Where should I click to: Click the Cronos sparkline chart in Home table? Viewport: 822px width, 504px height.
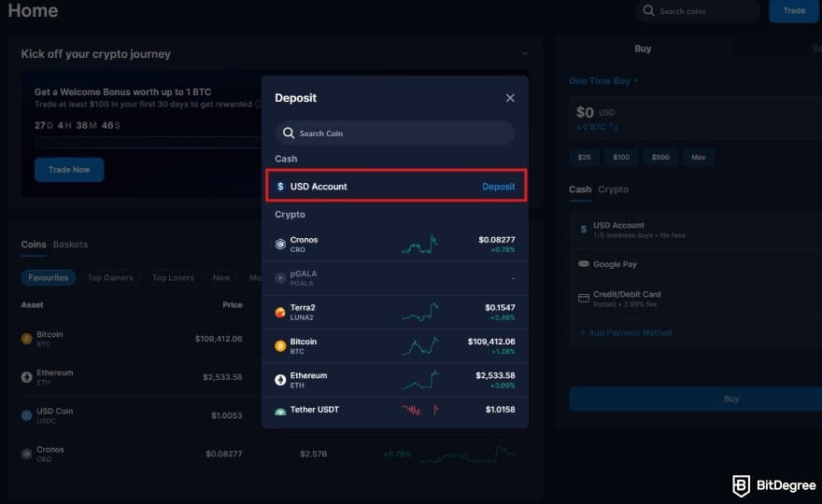click(x=468, y=454)
